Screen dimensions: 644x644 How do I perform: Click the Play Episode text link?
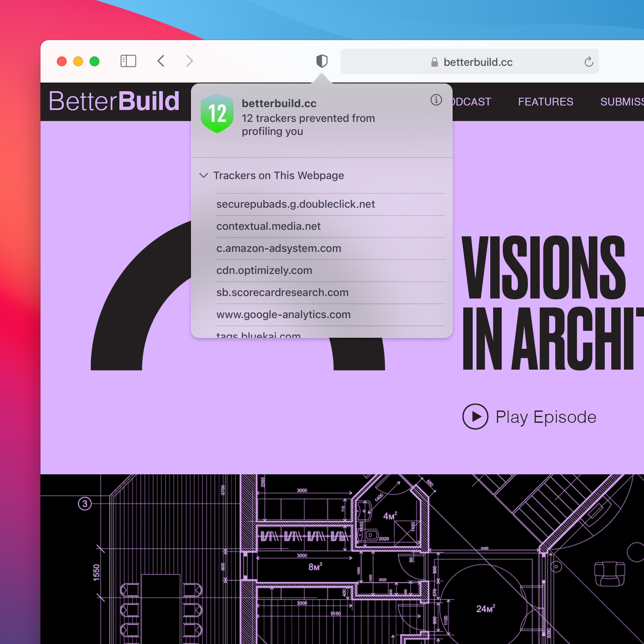click(x=546, y=417)
